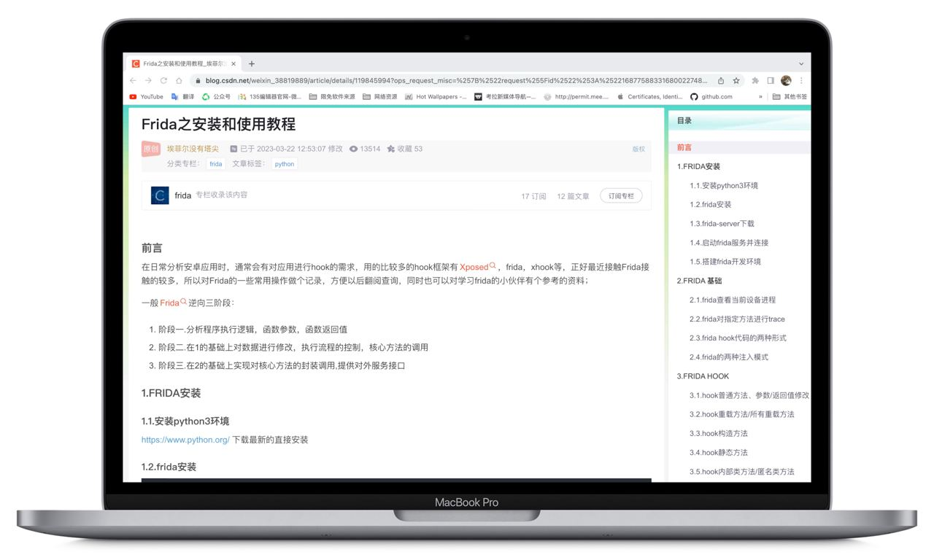The height and width of the screenshot is (560, 934).
Task: Open the frida column name link
Action: pos(183,195)
